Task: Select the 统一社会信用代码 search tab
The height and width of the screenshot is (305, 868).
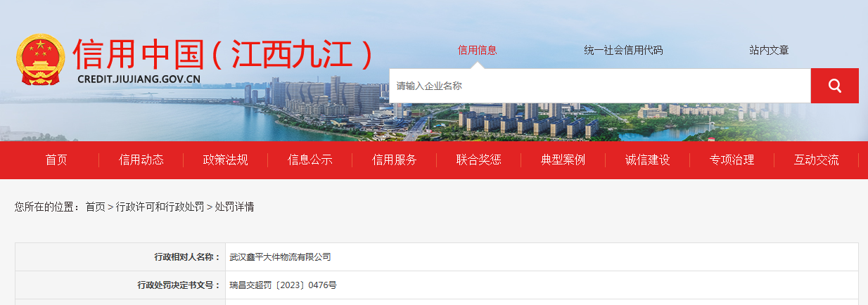Action: 623,50
